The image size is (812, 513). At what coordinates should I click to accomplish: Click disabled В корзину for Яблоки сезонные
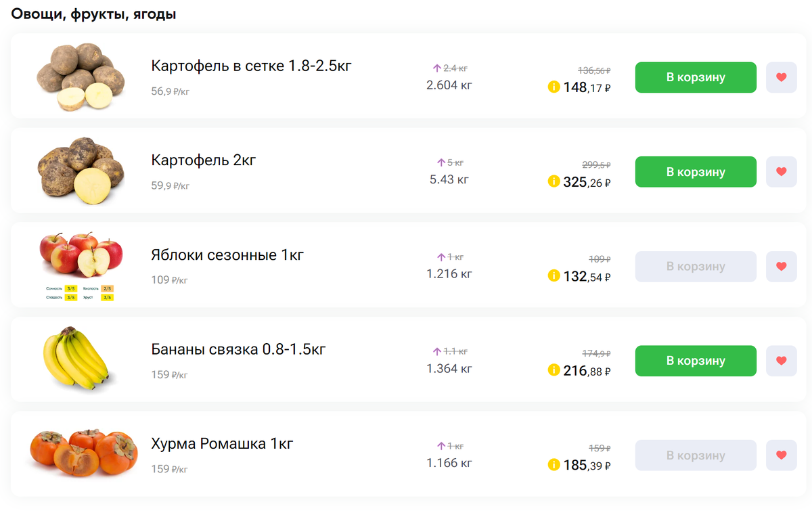(x=695, y=267)
